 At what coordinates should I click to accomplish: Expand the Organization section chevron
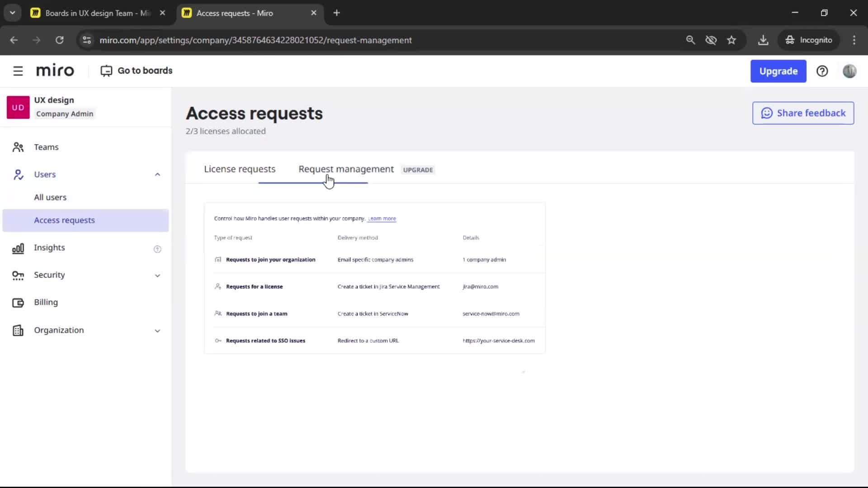157,330
